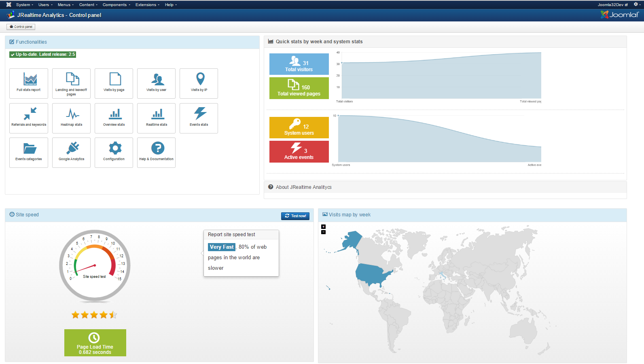Click the Very Fast label
Viewport: 644px width, 364px height.
pos(222,247)
